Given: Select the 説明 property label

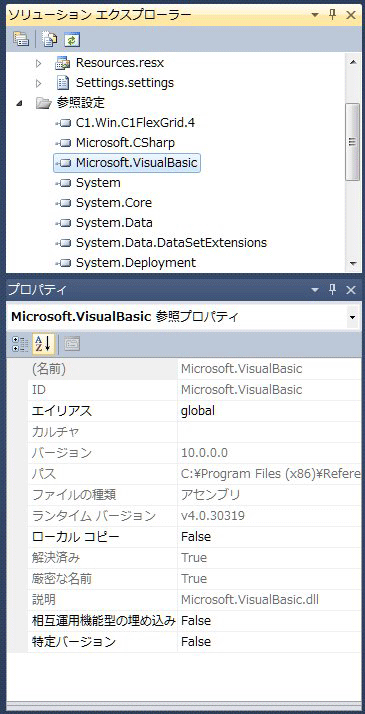Looking at the screenshot, I should pyautogui.click(x=43, y=599).
